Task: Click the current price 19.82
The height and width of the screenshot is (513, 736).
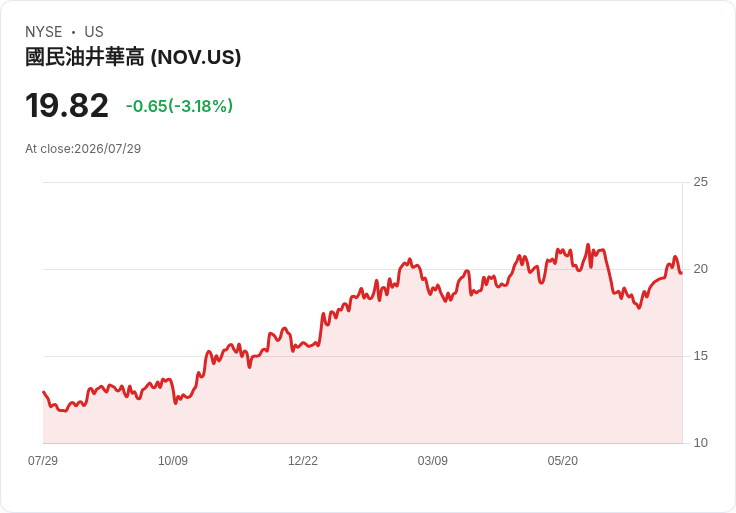Action: pyautogui.click(x=67, y=106)
